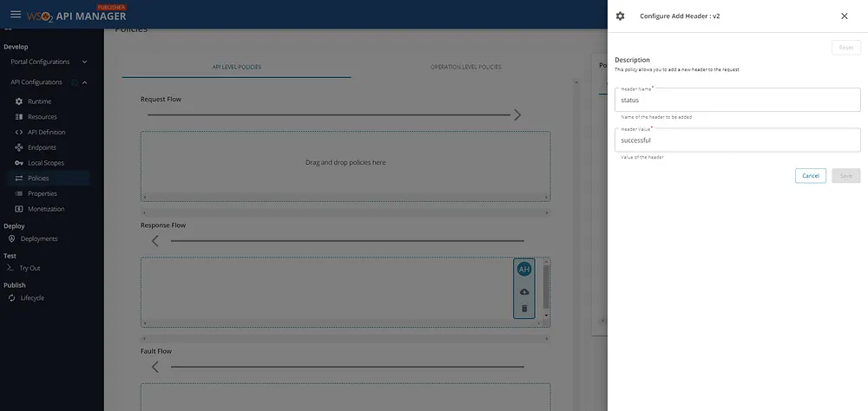Screen dimensions: 868x411
Task: Click the Header Name input field
Action: (x=737, y=100)
